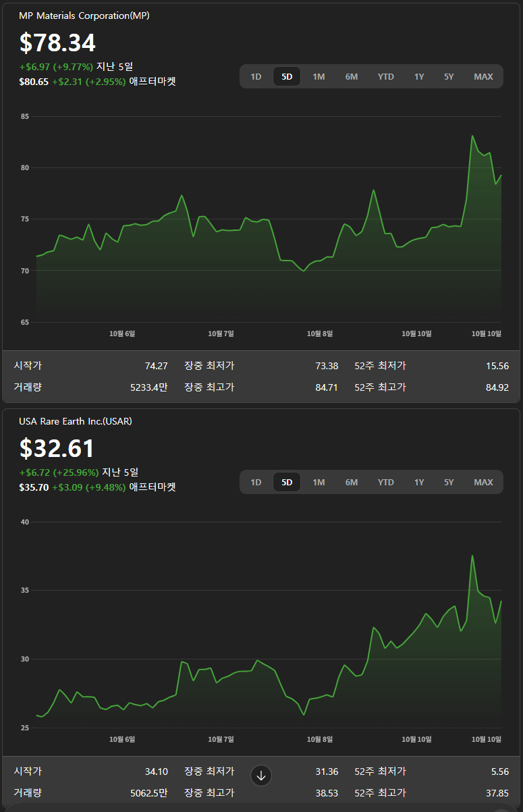Image resolution: width=523 pixels, height=812 pixels.
Task: Switch MP Materials chart to 1M
Action: (319, 76)
